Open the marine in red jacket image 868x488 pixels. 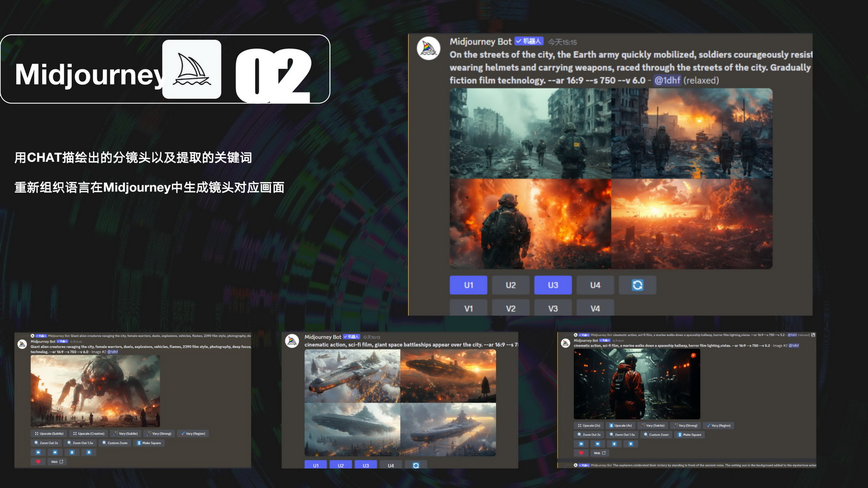pyautogui.click(x=637, y=384)
